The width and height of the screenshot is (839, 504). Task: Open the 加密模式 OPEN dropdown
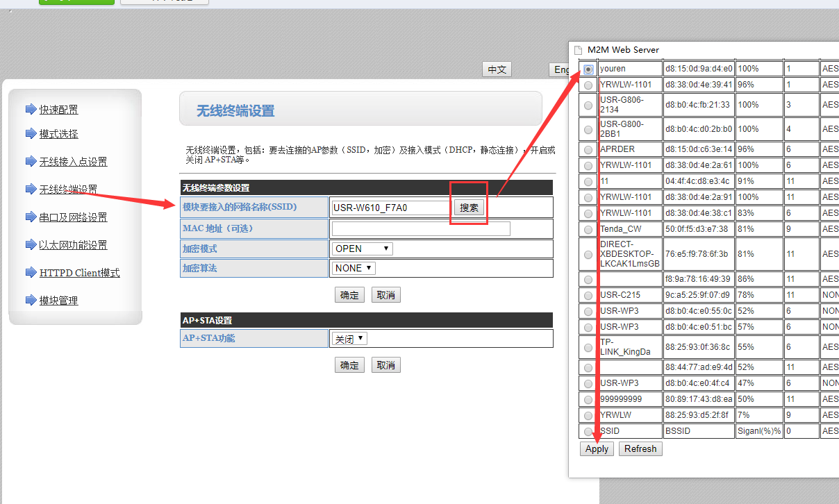(363, 249)
